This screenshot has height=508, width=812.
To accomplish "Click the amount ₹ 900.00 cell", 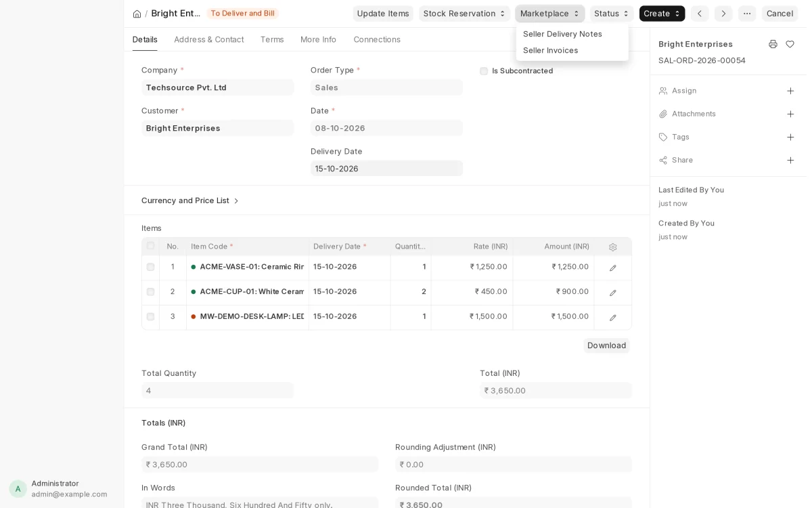I will [x=554, y=292].
